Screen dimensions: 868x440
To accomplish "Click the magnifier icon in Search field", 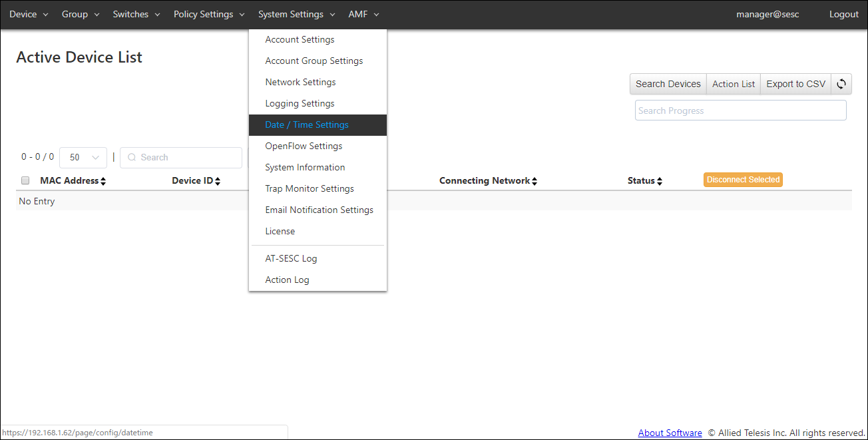I will pyautogui.click(x=132, y=158).
